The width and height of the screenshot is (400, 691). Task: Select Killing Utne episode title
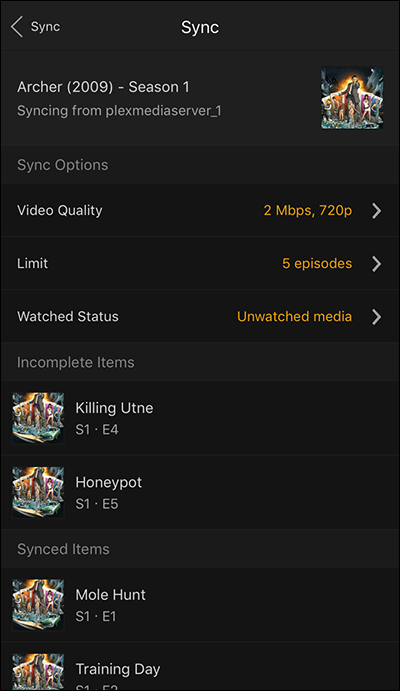[x=114, y=408]
